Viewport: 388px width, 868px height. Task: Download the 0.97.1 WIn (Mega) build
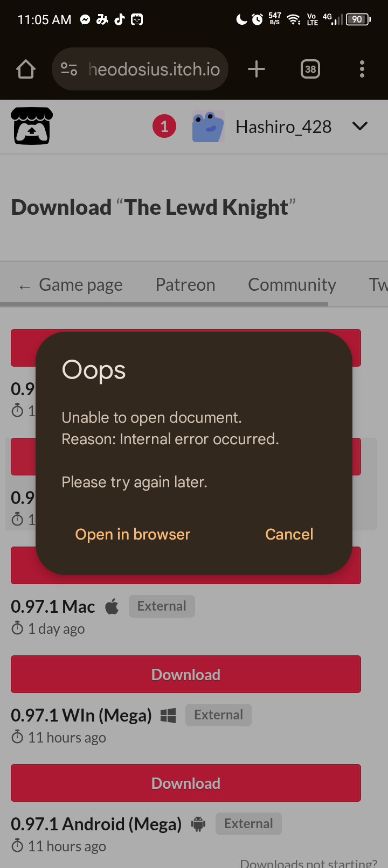[x=186, y=674]
